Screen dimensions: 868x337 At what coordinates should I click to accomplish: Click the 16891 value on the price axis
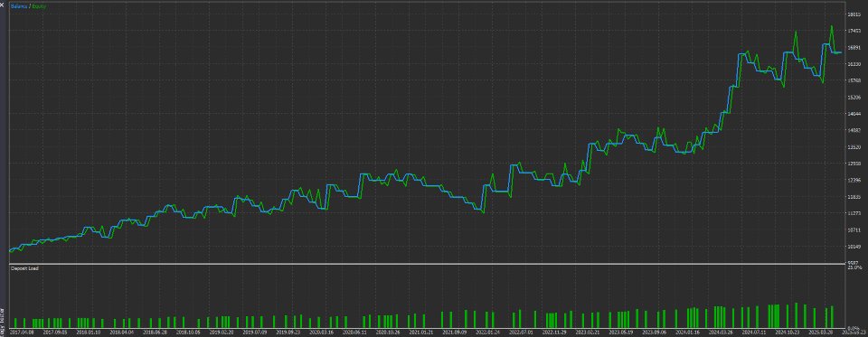point(854,48)
